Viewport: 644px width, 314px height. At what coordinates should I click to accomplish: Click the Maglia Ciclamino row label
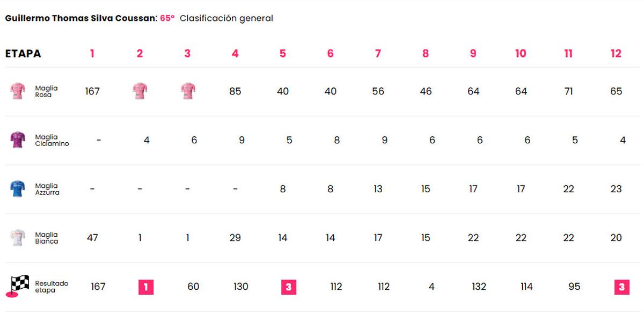[x=52, y=140]
